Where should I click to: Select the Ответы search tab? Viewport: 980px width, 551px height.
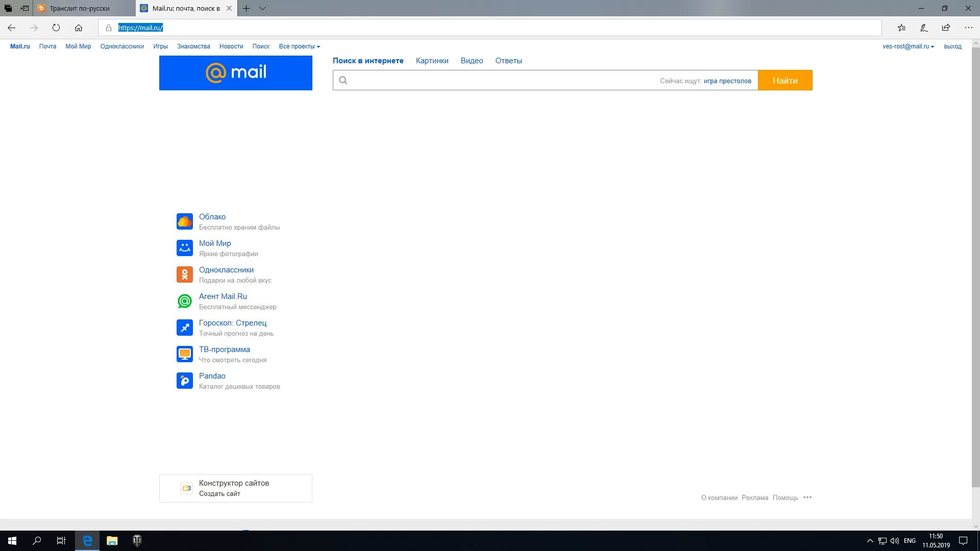click(x=508, y=61)
